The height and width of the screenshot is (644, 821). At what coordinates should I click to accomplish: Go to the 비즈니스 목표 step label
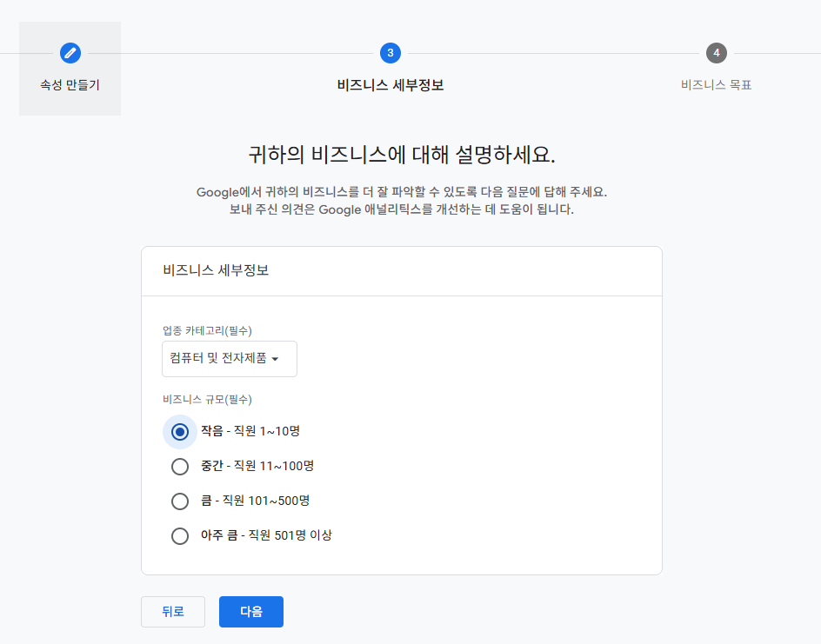pyautogui.click(x=717, y=85)
